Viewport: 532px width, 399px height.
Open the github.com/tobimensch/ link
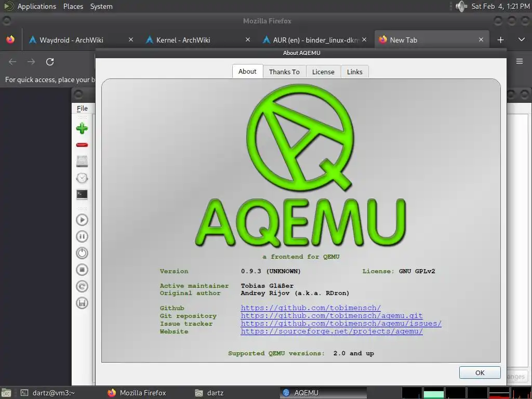311,308
